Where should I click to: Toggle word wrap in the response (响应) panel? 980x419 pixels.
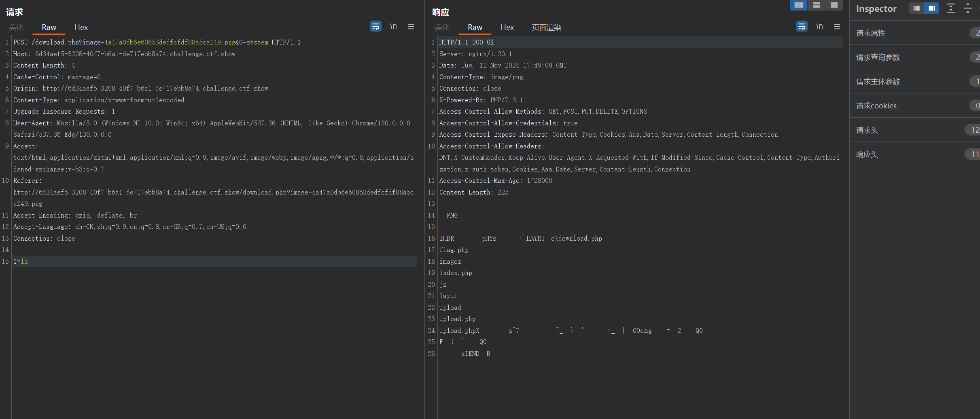pyautogui.click(x=802, y=27)
